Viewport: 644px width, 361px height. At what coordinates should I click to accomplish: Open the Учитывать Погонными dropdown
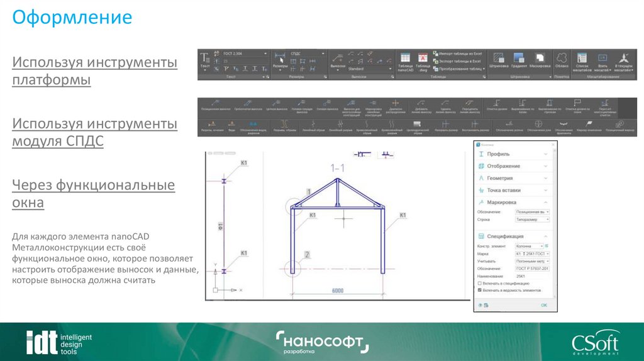pos(532,261)
